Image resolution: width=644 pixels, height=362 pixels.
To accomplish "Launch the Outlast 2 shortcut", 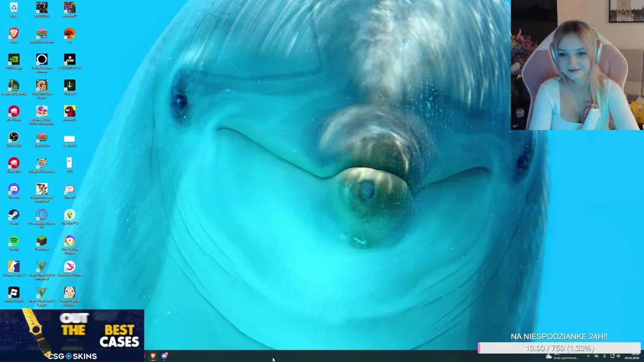I will coord(69,87).
